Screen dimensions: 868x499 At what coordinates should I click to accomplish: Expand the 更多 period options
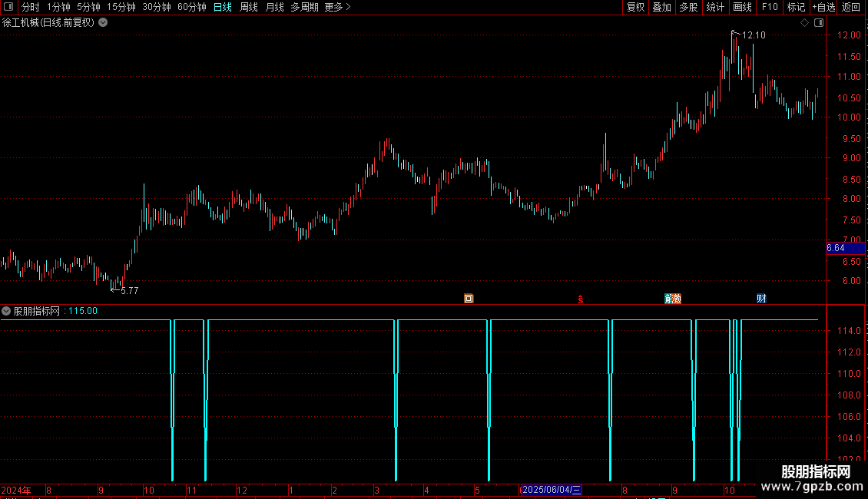pos(337,7)
